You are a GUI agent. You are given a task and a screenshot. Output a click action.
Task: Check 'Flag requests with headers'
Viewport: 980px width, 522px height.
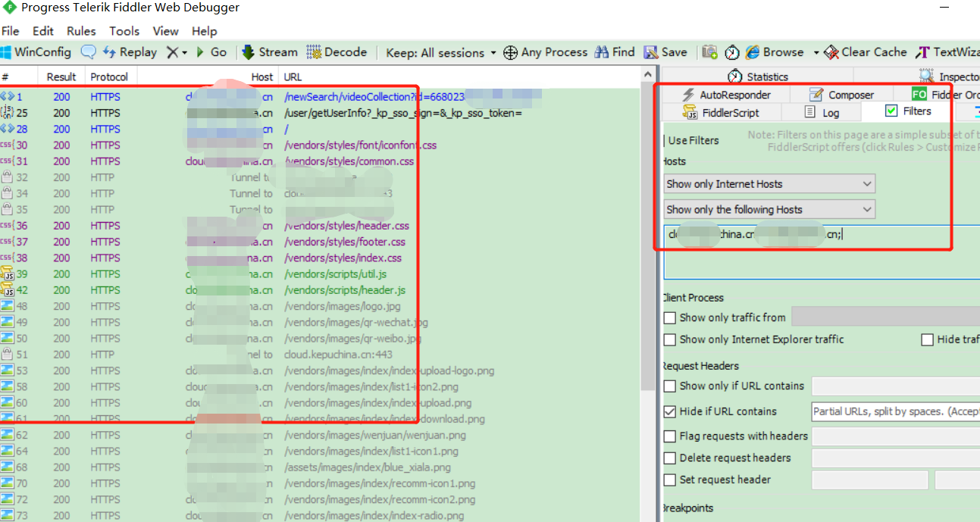[670, 436]
